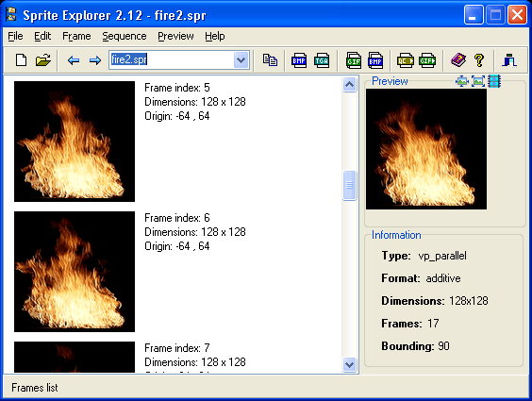
Task: Go to next sprite with right arrow
Action: [95, 60]
